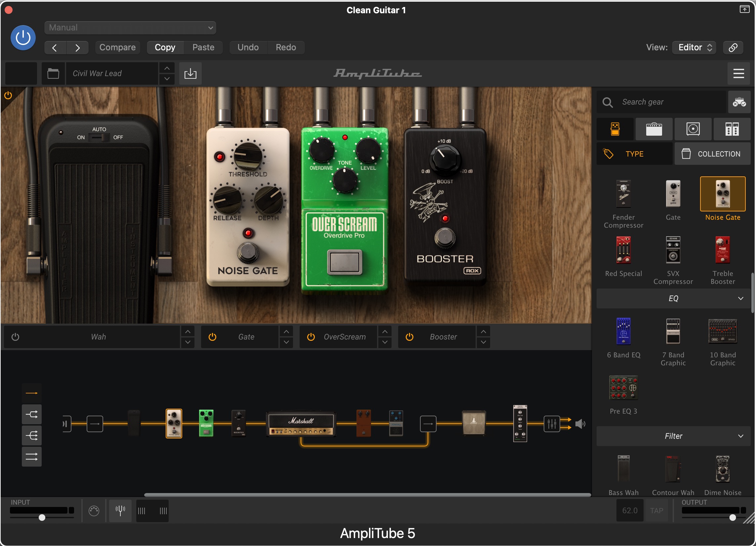Toggle the Booster slot power
Image resolution: width=756 pixels, height=546 pixels.
coord(410,337)
